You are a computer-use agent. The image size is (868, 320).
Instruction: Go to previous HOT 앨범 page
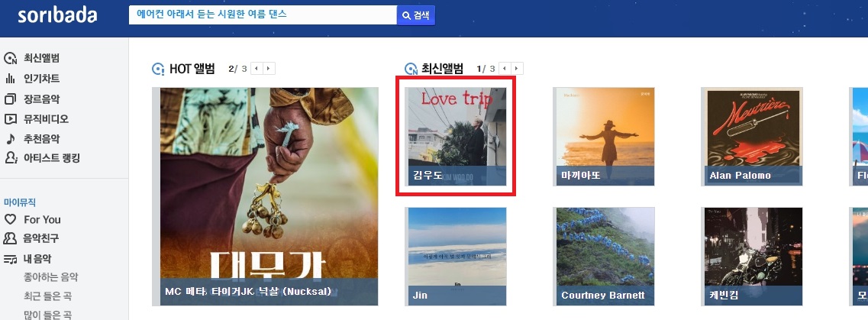pyautogui.click(x=257, y=69)
